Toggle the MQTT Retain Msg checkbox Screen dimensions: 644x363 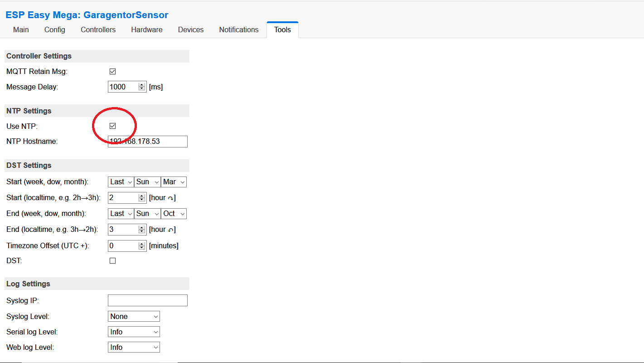(x=112, y=71)
